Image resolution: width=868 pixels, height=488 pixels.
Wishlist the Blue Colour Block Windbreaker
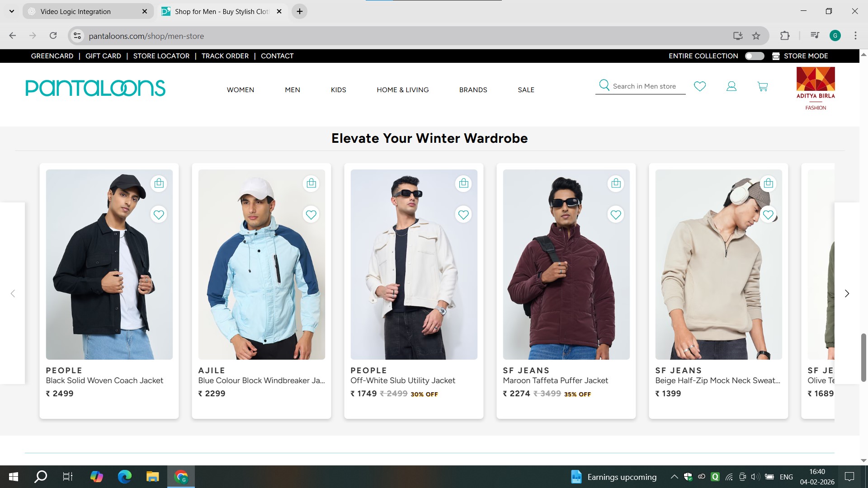pyautogui.click(x=311, y=215)
